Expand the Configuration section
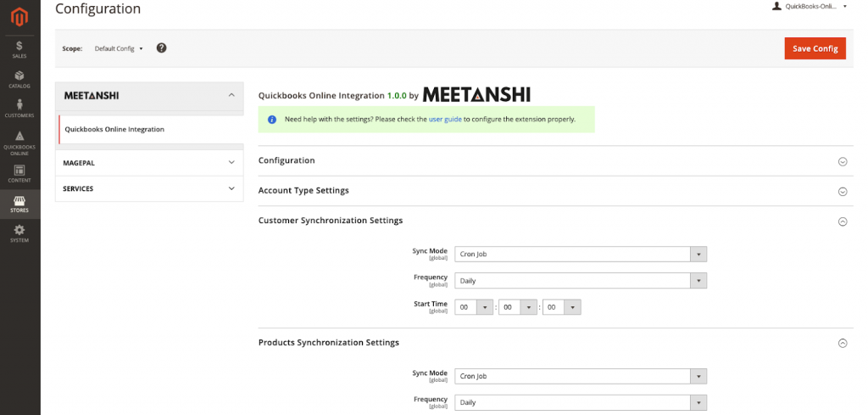This screenshot has width=868, height=415. pyautogui.click(x=842, y=161)
